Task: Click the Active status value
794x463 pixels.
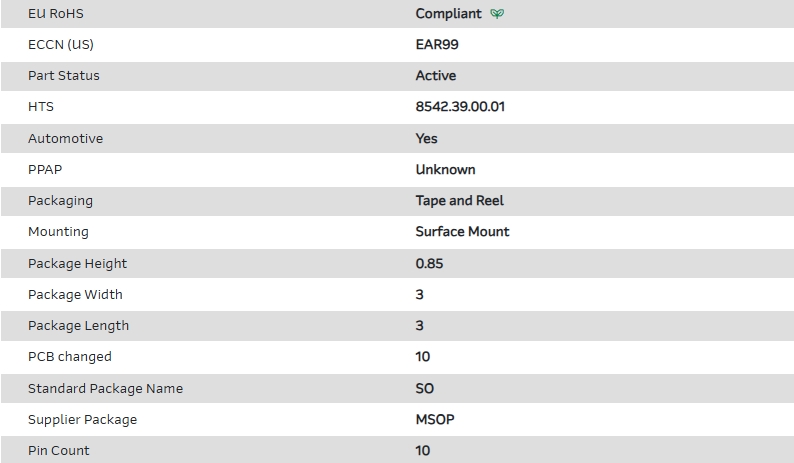Action: pos(435,76)
